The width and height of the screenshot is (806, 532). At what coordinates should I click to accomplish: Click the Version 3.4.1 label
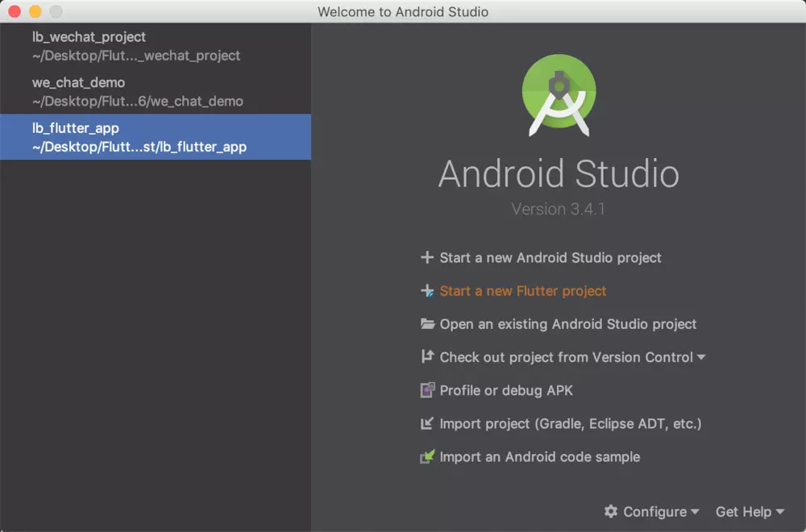559,210
